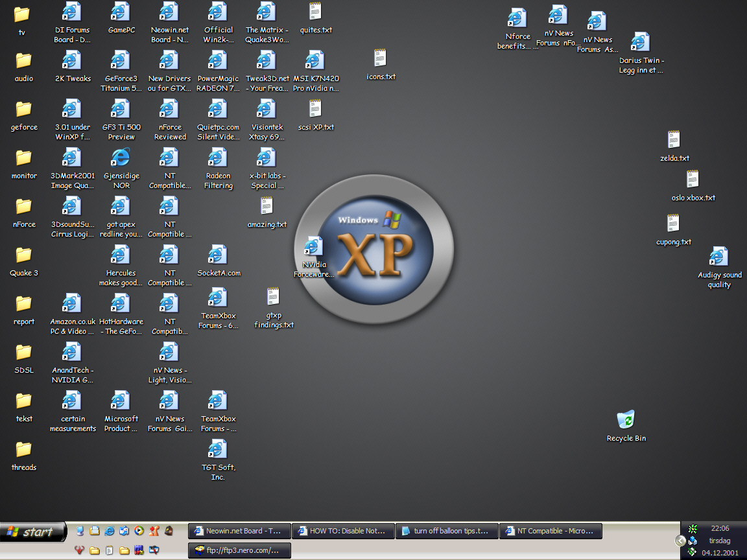Select the scsi XP.txt file
This screenshot has width=747, height=560.
(x=315, y=116)
